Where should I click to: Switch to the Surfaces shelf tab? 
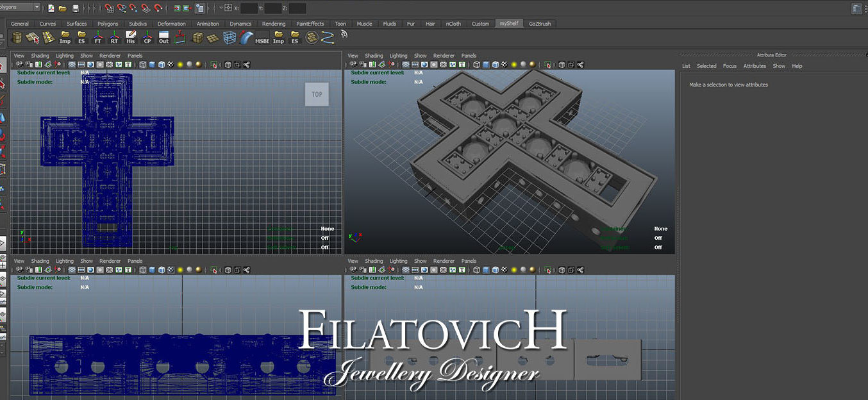(76, 24)
